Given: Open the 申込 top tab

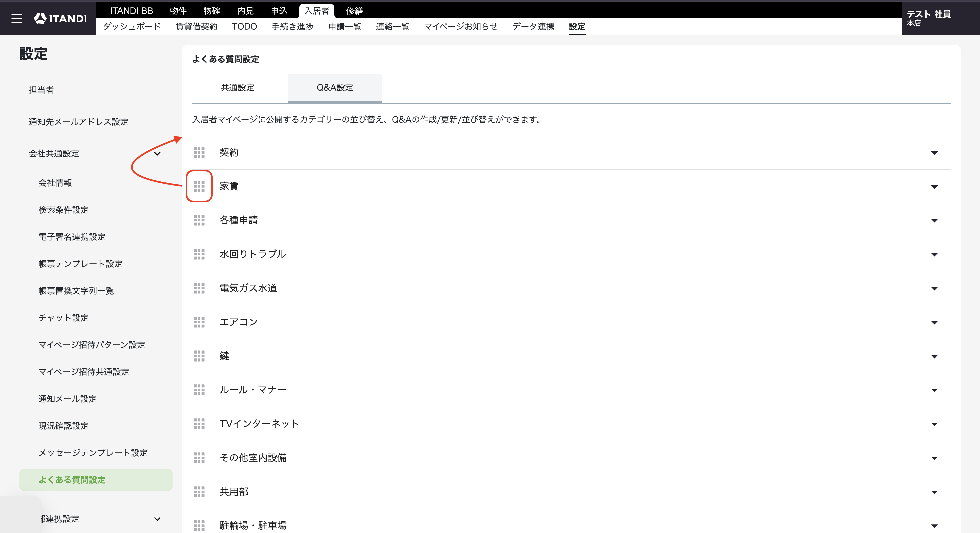Looking at the screenshot, I should coord(279,11).
